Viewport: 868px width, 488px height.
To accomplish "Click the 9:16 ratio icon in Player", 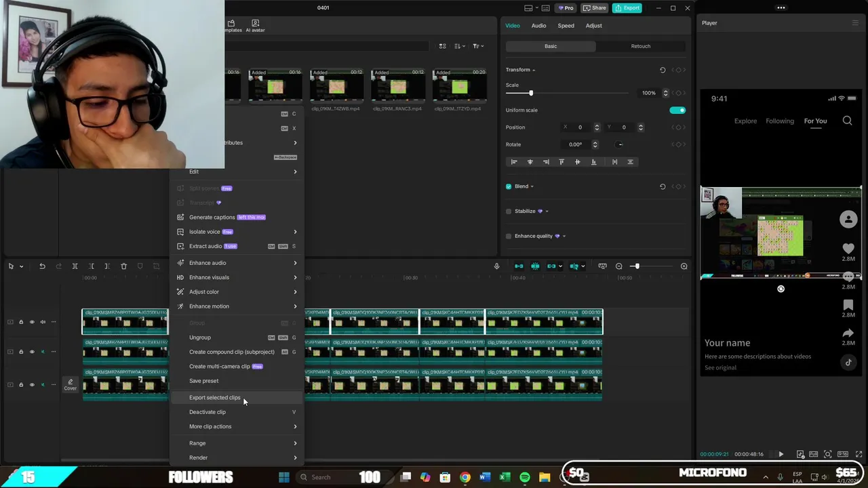I will pos(842,454).
